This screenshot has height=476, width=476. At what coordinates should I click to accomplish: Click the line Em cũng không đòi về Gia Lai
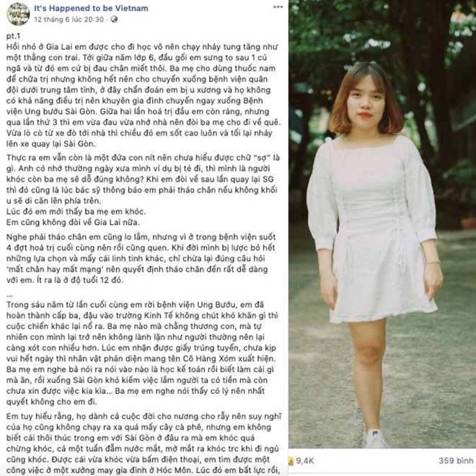click(73, 222)
